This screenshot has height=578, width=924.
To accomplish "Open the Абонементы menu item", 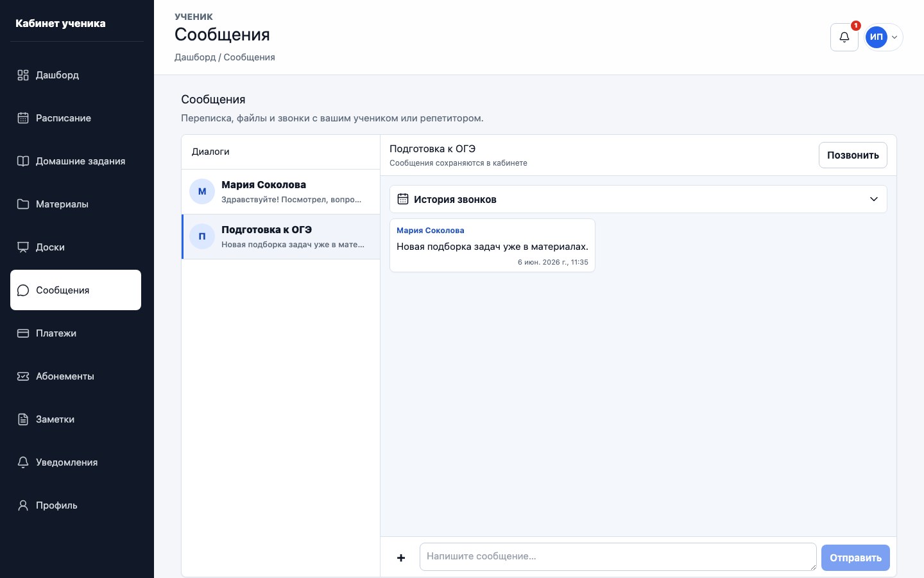I will tap(76, 376).
